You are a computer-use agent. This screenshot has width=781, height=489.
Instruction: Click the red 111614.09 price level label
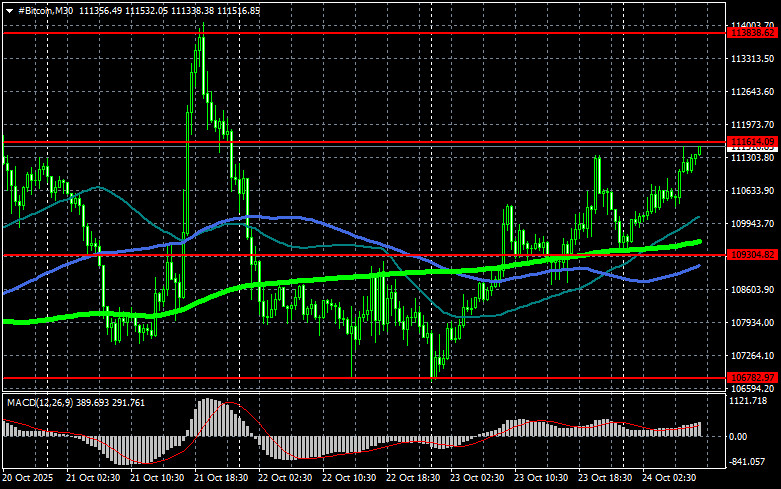click(x=752, y=141)
